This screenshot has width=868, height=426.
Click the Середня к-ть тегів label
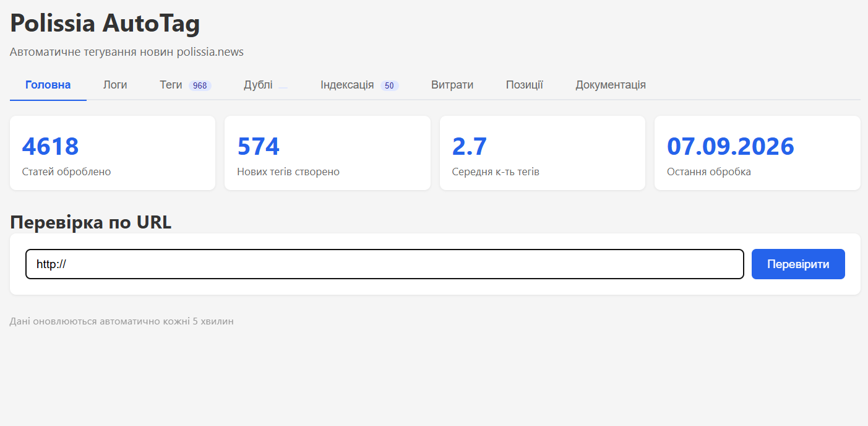[496, 172]
